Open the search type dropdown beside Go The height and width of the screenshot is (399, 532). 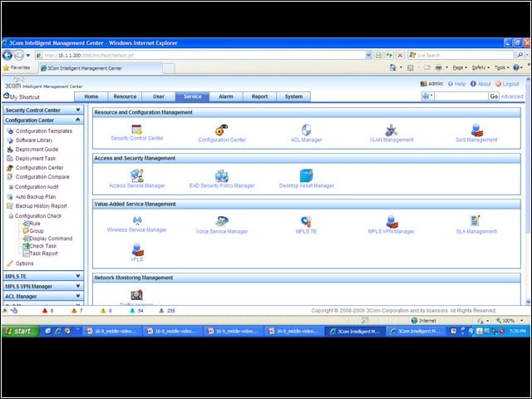coord(427,96)
